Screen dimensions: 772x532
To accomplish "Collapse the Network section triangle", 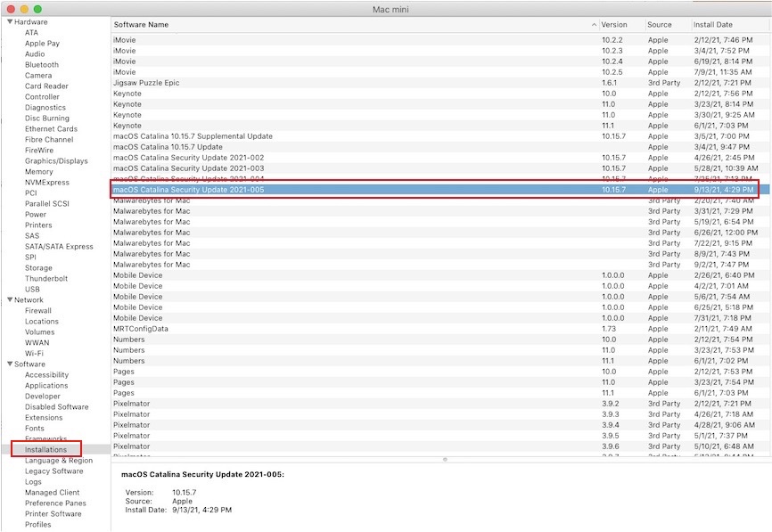I will tap(10, 299).
